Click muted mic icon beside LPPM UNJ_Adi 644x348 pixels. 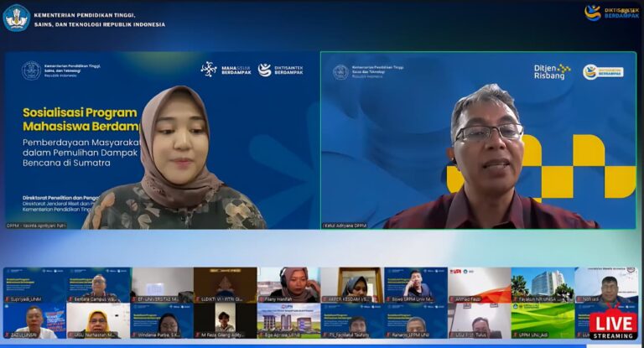(x=516, y=335)
